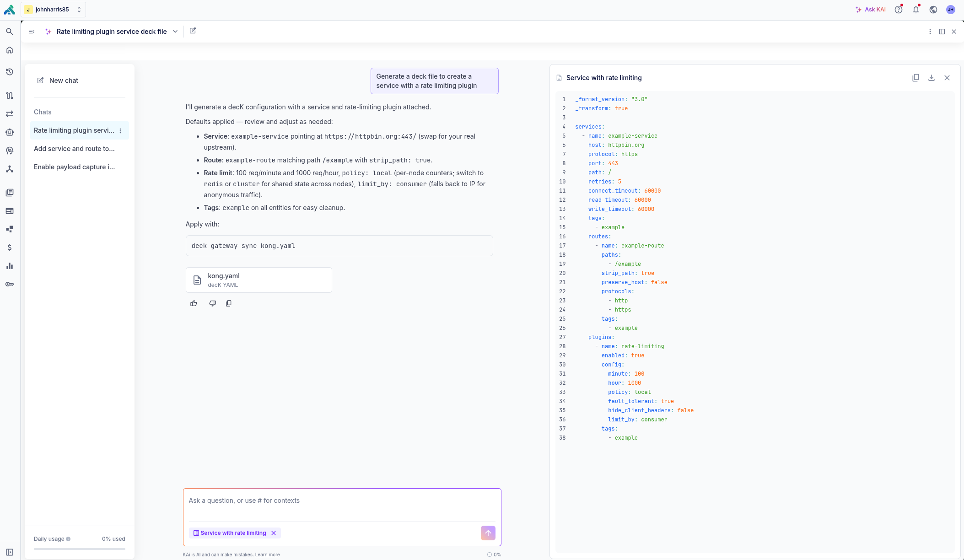Click the 0% context usage indicator
This screenshot has height=560, width=964.
[x=494, y=555]
